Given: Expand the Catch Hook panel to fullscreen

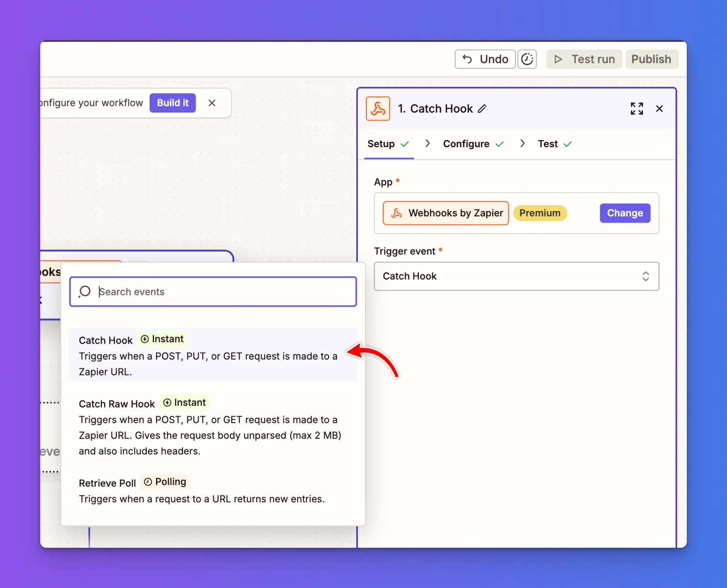Looking at the screenshot, I should (637, 109).
